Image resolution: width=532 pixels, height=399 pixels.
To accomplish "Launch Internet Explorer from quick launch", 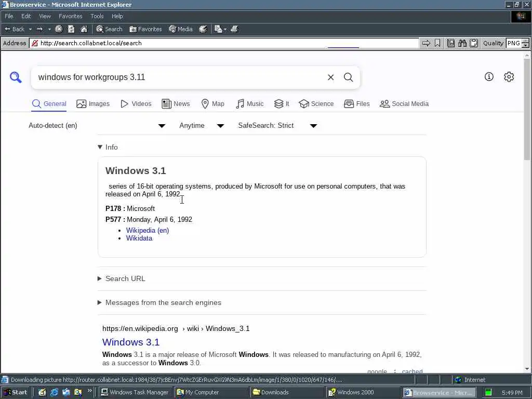I will click(54, 392).
